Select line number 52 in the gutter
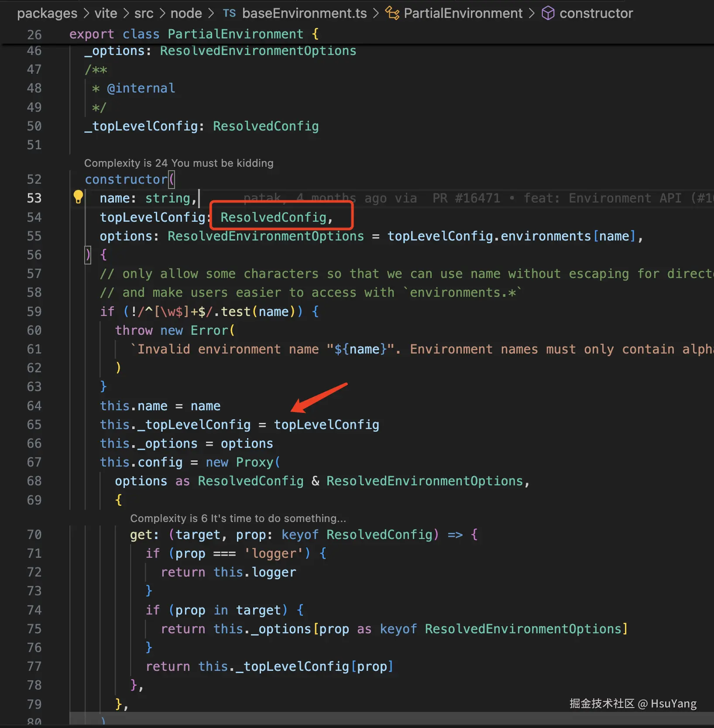This screenshot has width=714, height=728. tap(34, 179)
